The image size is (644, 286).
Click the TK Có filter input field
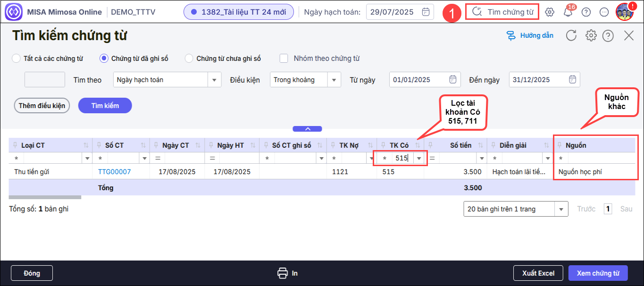(x=401, y=158)
